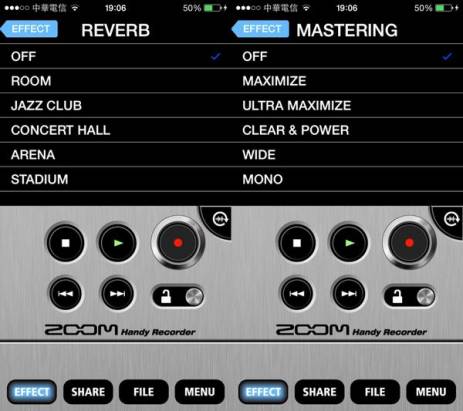Stop playback with left panel stop button

click(65, 243)
